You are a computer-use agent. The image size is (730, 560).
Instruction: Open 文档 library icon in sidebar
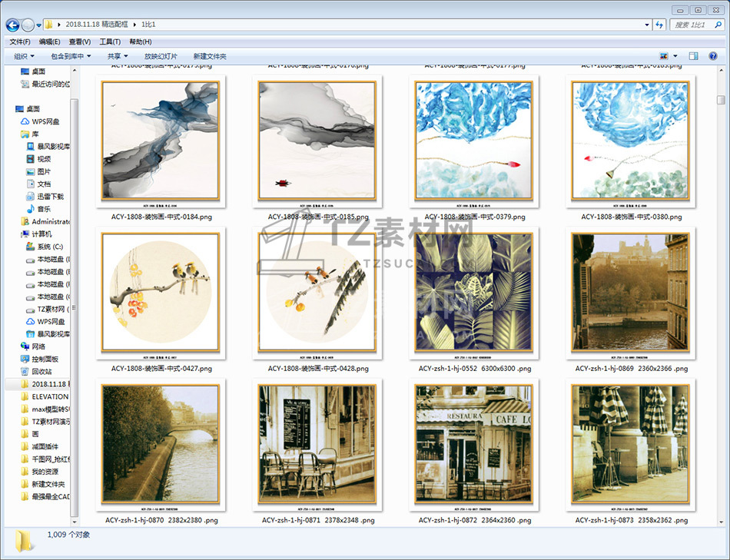(x=30, y=184)
